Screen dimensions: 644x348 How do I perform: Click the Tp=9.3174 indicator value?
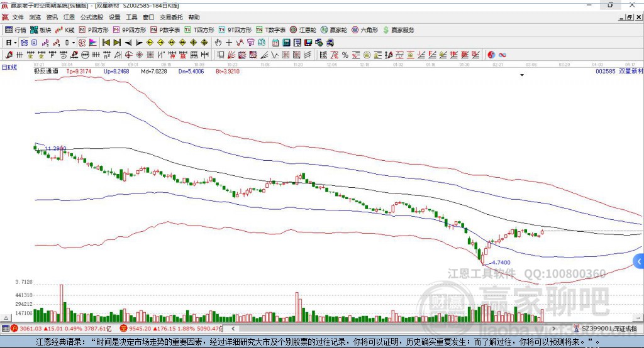pos(79,72)
